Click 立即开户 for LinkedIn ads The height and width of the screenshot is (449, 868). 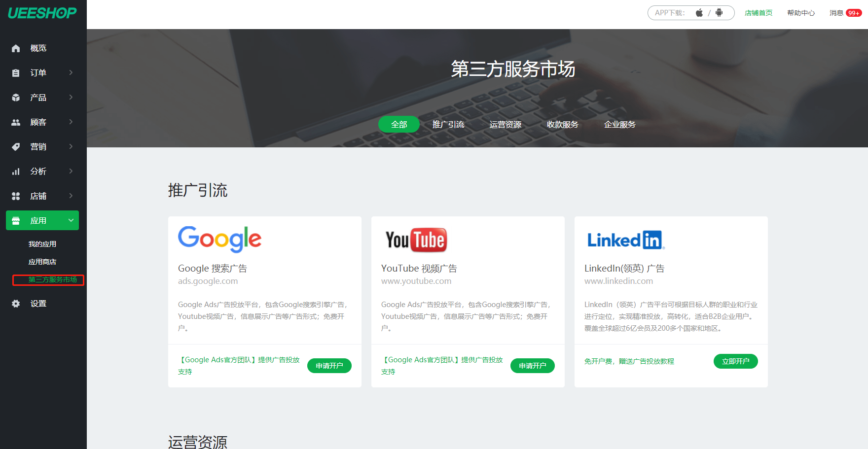[x=735, y=361]
